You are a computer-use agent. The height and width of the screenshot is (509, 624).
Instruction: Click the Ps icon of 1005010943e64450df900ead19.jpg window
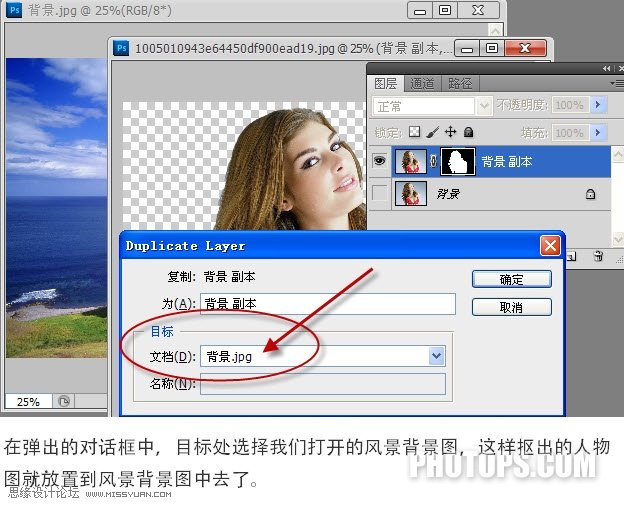pos(121,48)
